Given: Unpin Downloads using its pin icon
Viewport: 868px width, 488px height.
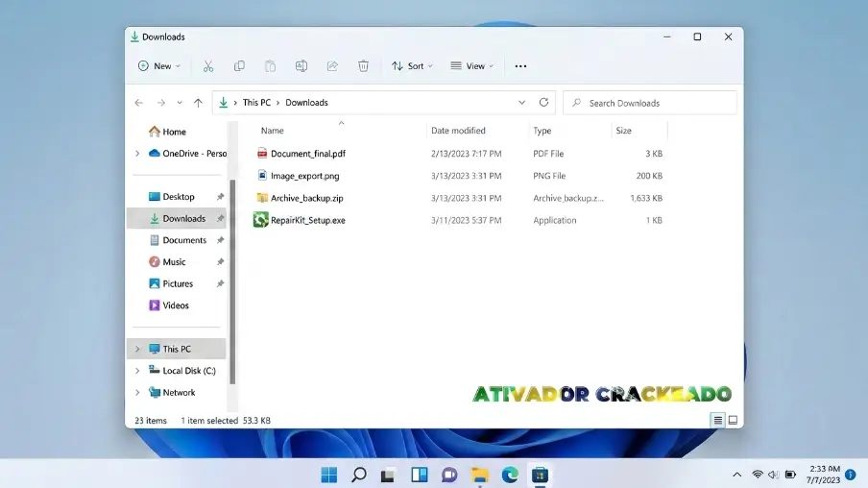Looking at the screenshot, I should [x=220, y=218].
